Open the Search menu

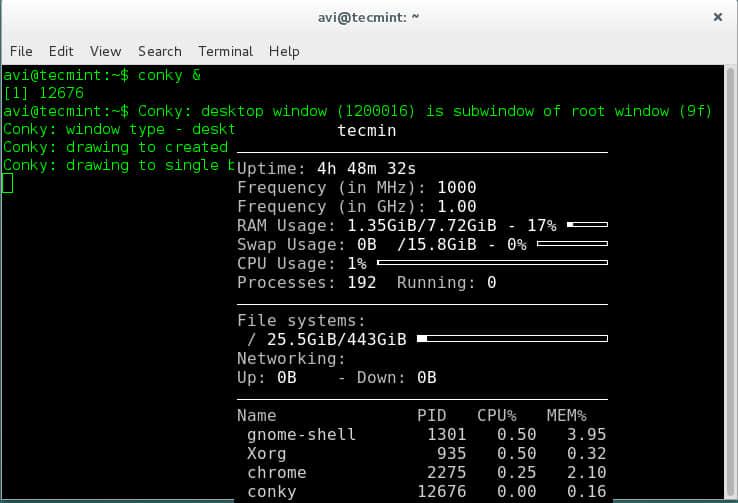coord(159,51)
